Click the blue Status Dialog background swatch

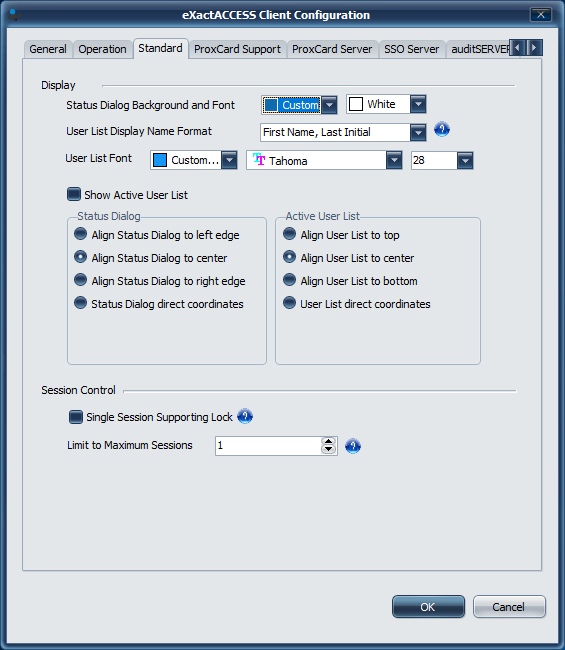coord(271,105)
